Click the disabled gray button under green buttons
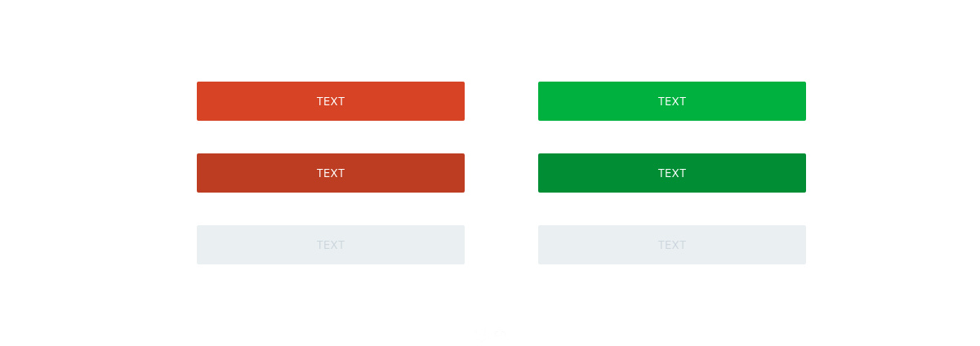 [x=672, y=245]
